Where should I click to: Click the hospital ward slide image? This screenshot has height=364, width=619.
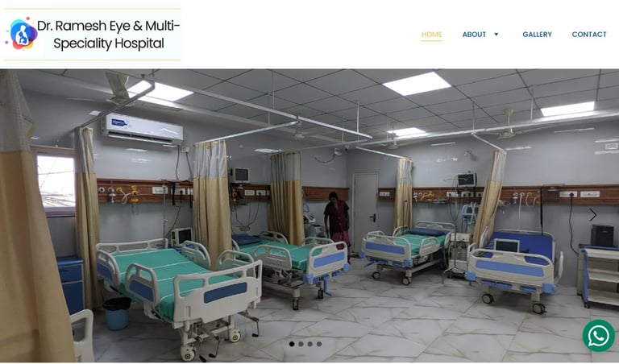point(309,216)
